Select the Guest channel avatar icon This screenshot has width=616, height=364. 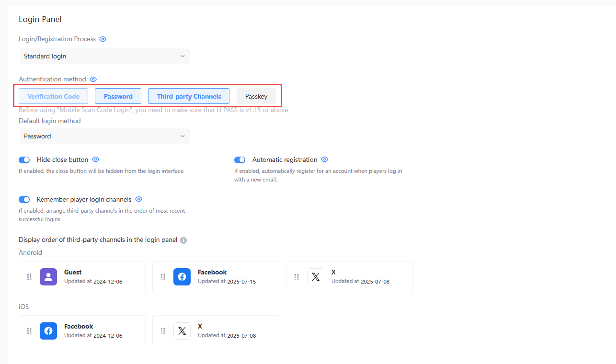(x=48, y=277)
